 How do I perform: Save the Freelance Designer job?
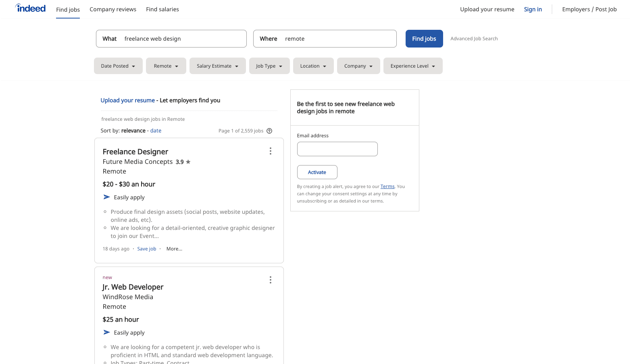[146, 248]
